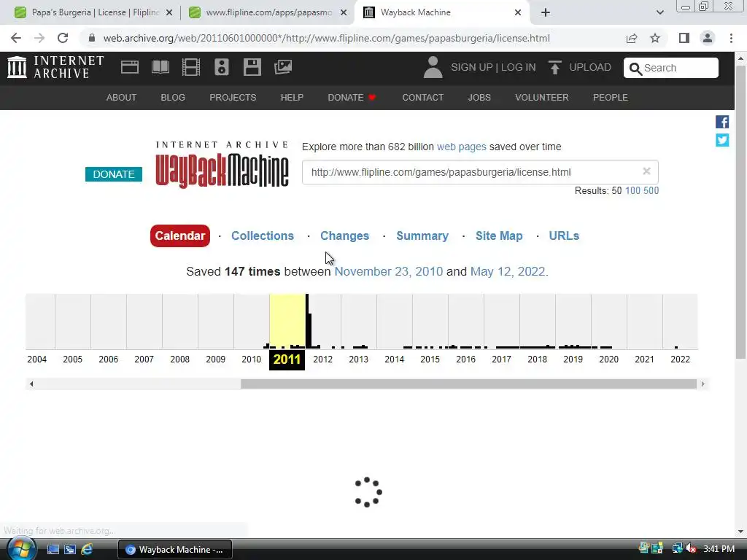Open the URLs view
Image resolution: width=747 pixels, height=560 pixels.
click(564, 236)
